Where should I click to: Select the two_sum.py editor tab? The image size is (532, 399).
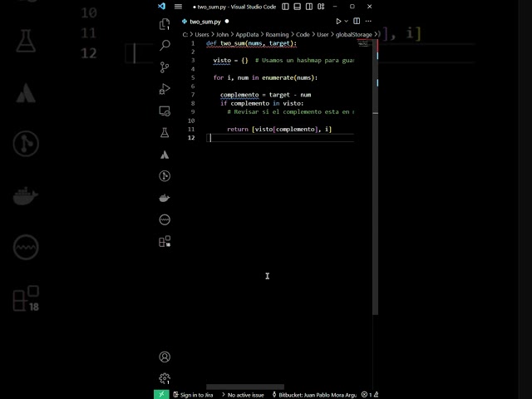[205, 22]
